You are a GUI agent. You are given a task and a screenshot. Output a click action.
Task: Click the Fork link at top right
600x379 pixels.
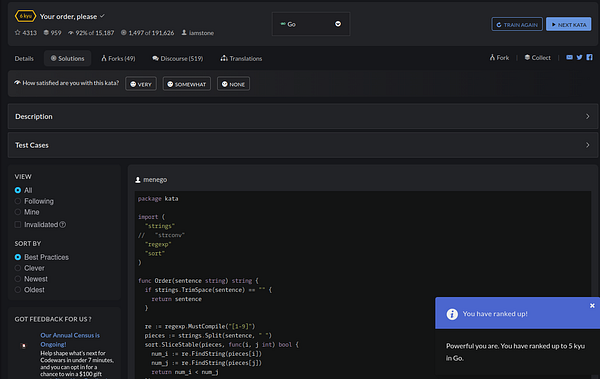(x=499, y=57)
